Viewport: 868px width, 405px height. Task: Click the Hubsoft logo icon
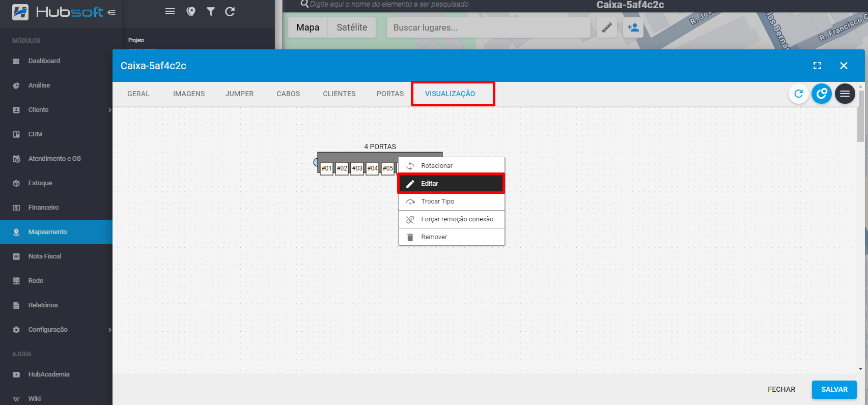20,12
